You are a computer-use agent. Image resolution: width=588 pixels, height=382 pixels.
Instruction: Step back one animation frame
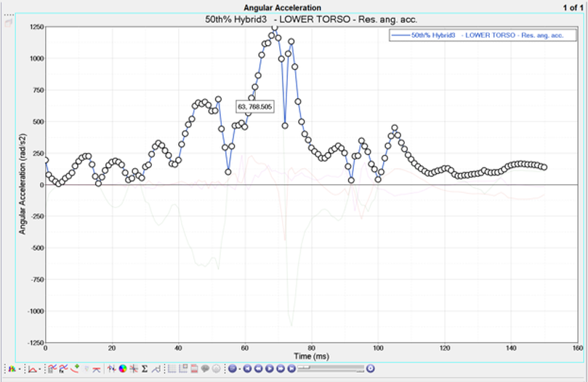pyautogui.click(x=258, y=369)
